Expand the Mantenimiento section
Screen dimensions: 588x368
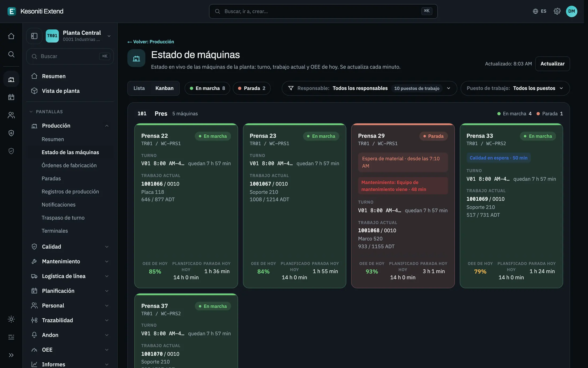point(70,261)
